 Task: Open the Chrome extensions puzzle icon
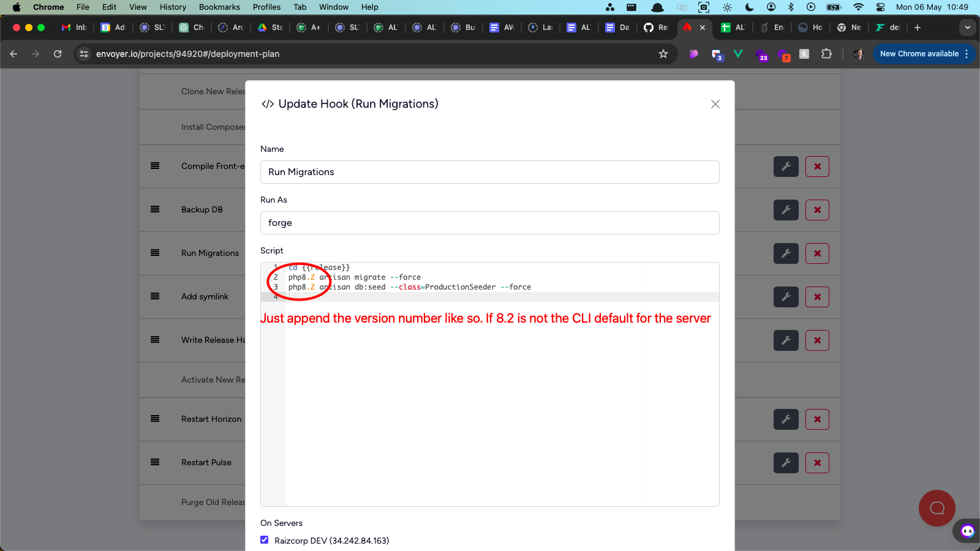[826, 54]
